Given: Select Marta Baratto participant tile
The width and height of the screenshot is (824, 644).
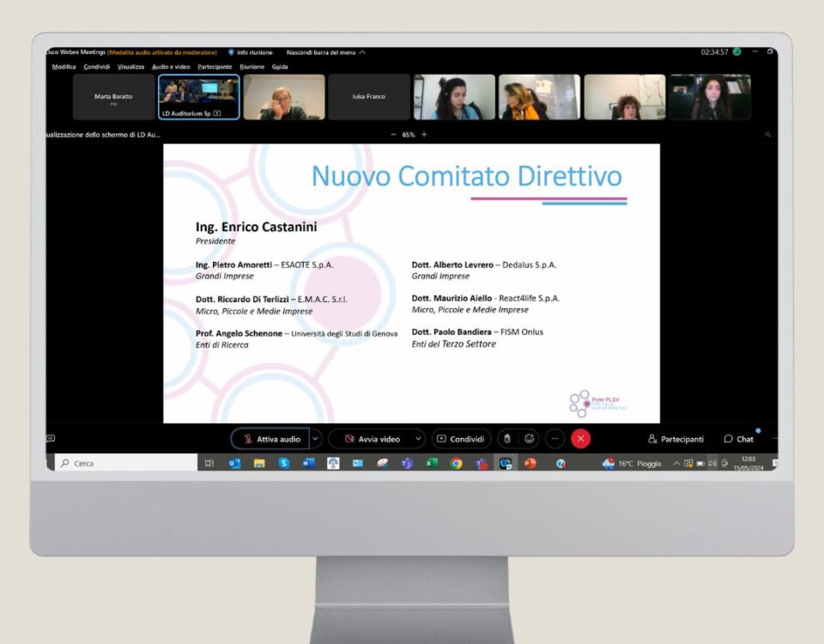Looking at the screenshot, I should [113, 97].
